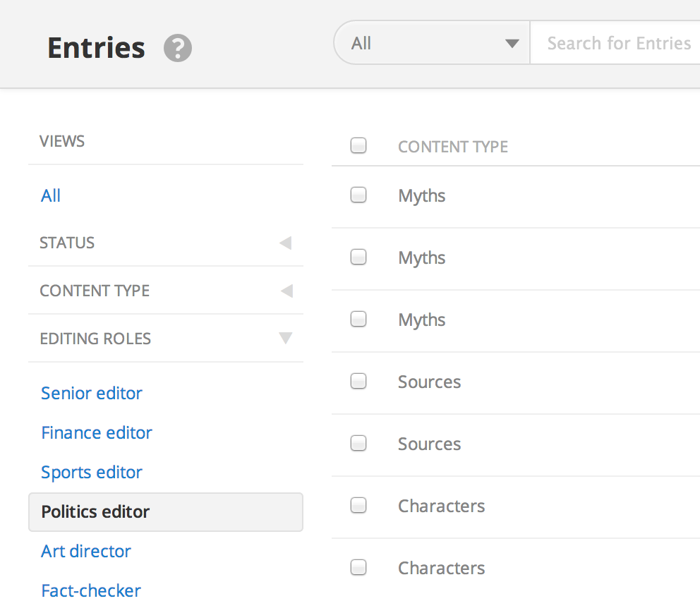Expand the Status section arrow

(x=285, y=243)
